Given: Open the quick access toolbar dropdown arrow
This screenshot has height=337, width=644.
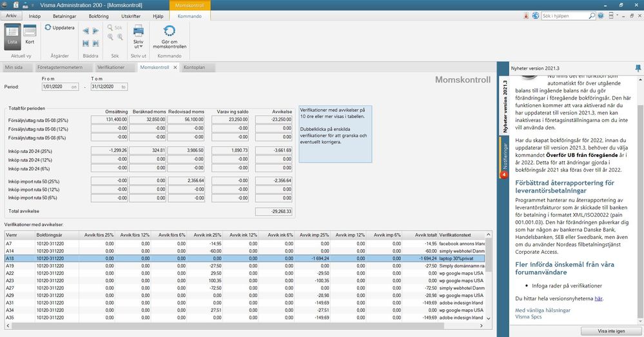Looking at the screenshot, I should coord(34,5).
